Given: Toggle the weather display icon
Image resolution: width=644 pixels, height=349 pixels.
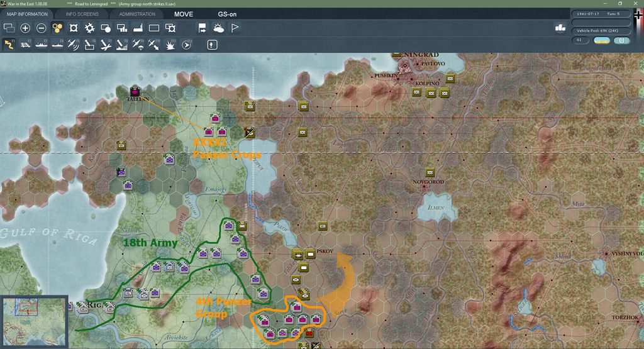Looking at the screenshot, I should [x=218, y=28].
